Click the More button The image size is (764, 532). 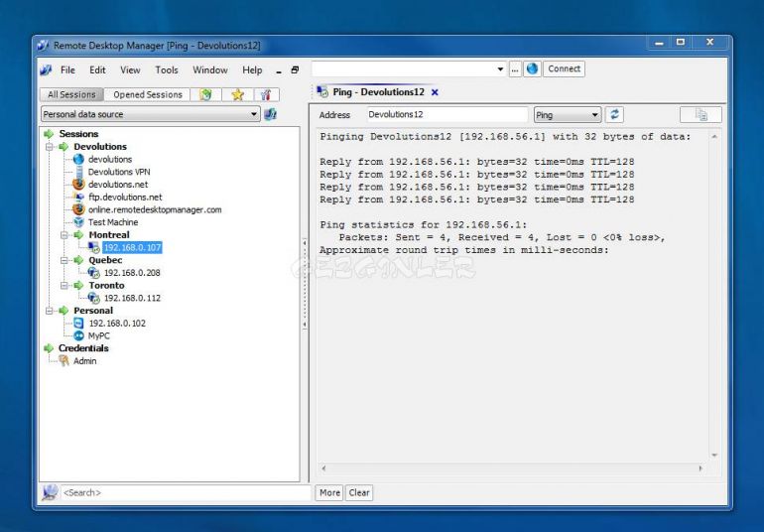(x=329, y=493)
